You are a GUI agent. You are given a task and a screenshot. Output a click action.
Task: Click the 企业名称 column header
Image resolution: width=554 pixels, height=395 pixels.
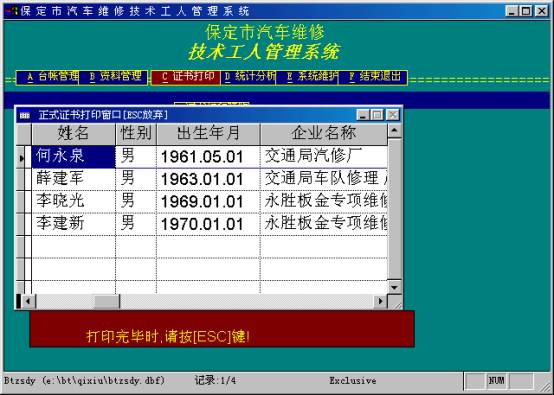[x=324, y=134]
